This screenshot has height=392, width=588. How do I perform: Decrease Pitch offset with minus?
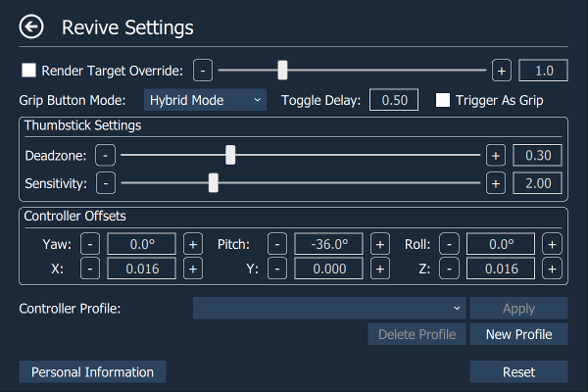point(277,244)
